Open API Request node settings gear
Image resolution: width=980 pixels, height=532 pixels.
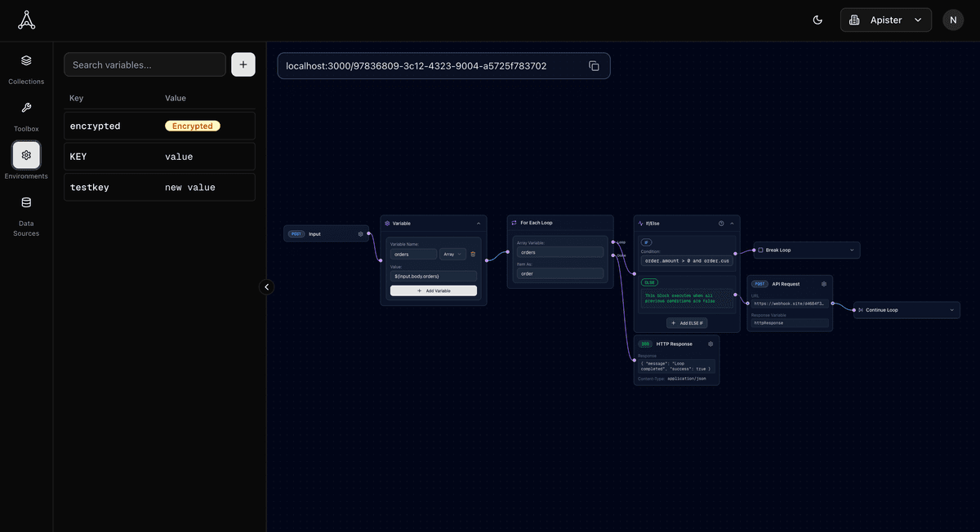(x=824, y=284)
